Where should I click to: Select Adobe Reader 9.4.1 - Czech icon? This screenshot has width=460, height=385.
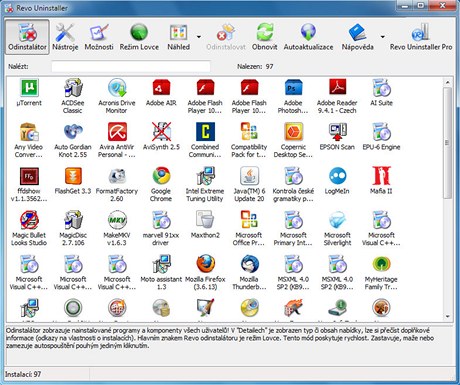coord(337,87)
